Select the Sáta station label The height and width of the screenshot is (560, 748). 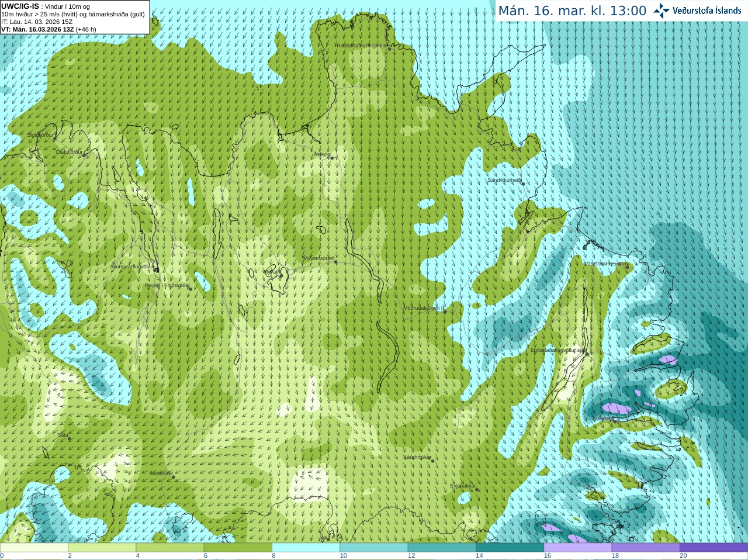click(x=63, y=435)
